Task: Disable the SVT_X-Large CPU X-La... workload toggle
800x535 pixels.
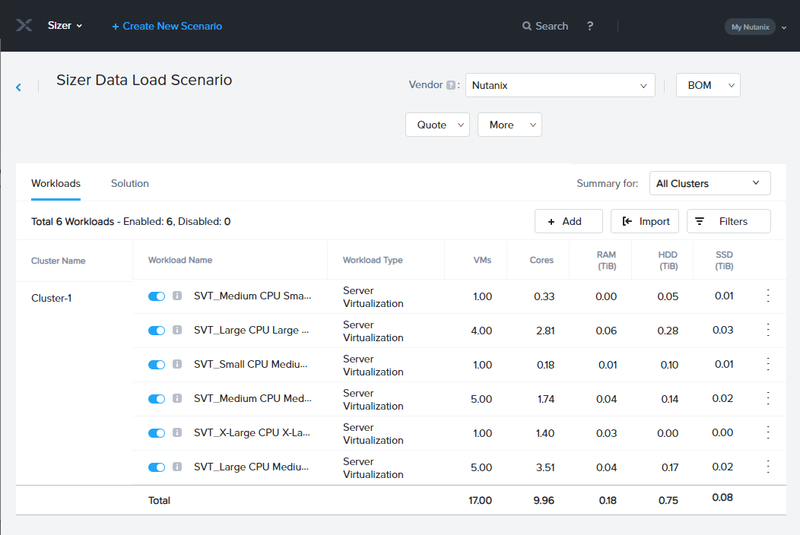Action: (x=157, y=433)
